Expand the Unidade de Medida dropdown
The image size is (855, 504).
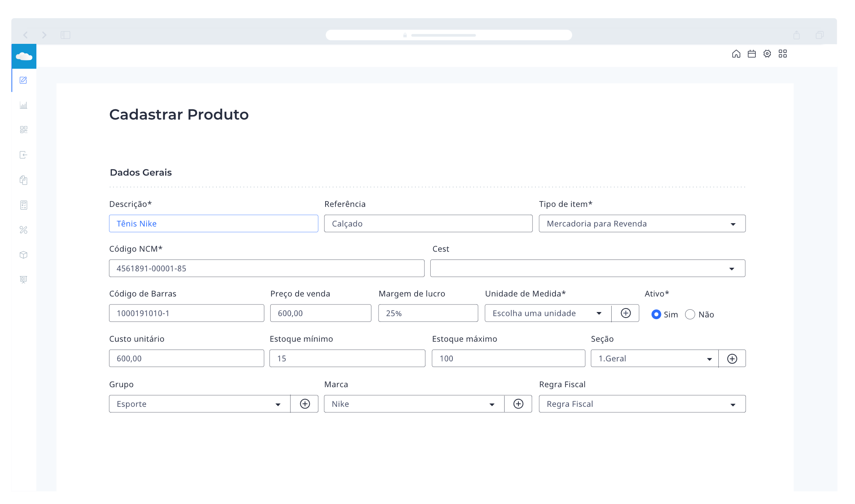pos(548,313)
